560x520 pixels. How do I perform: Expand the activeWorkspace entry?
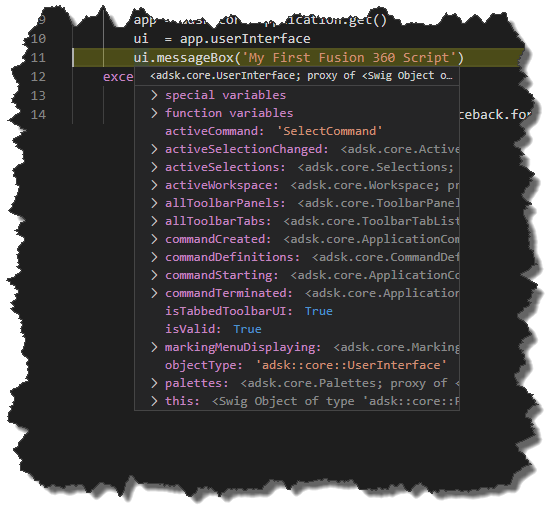pyautogui.click(x=154, y=185)
